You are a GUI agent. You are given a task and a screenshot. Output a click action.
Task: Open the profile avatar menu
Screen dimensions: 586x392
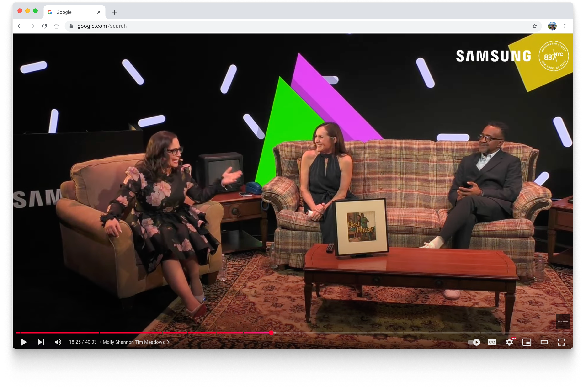[552, 26]
